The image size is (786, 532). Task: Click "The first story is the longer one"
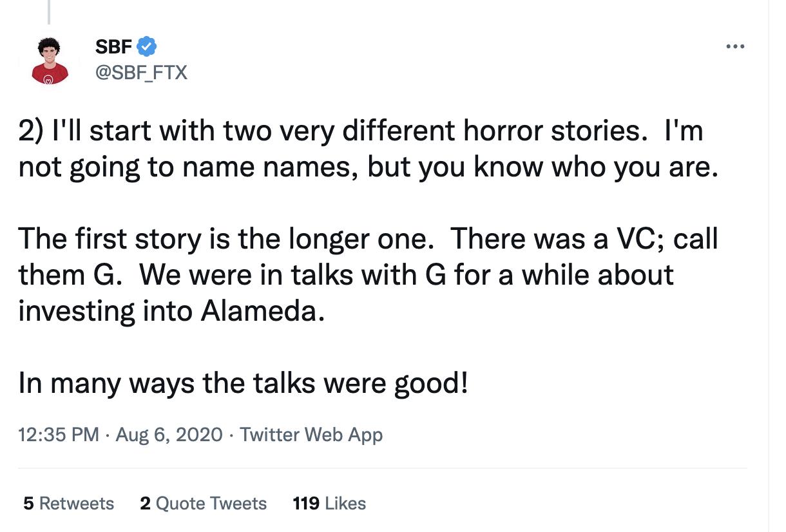coord(223,240)
